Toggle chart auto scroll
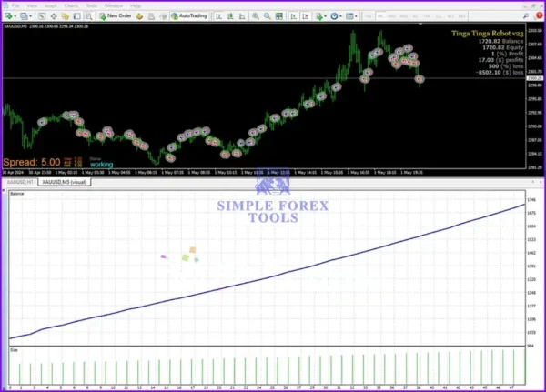Image resolution: width=546 pixels, height=392 pixels. click(x=294, y=16)
